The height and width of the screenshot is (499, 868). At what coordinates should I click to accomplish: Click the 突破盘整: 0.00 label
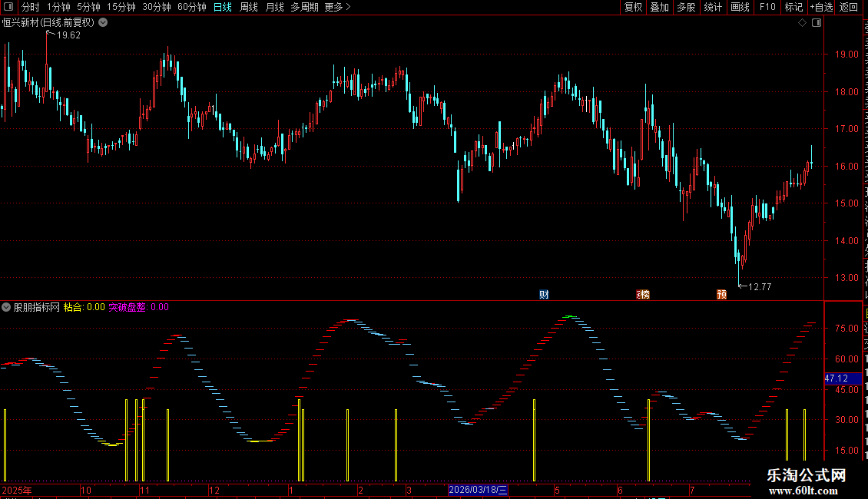(138, 307)
